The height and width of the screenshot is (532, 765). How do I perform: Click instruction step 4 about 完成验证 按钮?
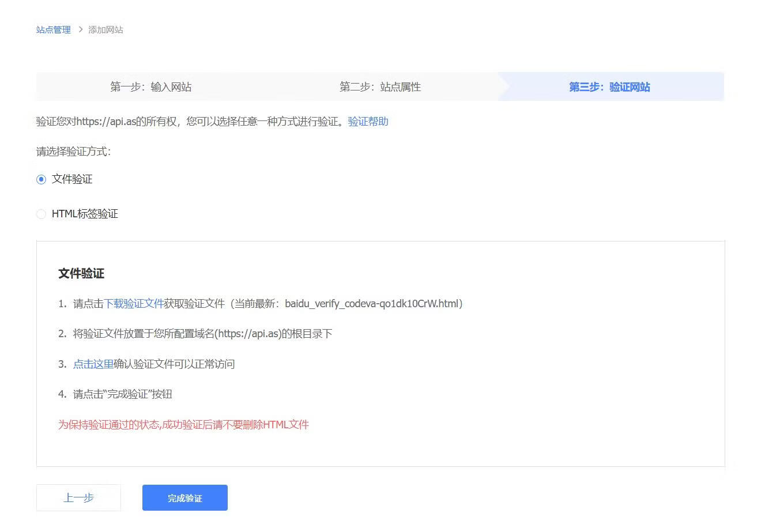(122, 394)
